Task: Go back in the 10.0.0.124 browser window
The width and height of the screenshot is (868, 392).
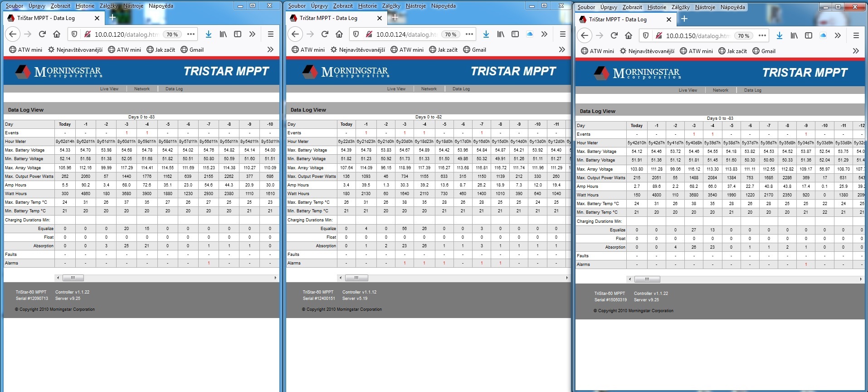Action: [295, 34]
